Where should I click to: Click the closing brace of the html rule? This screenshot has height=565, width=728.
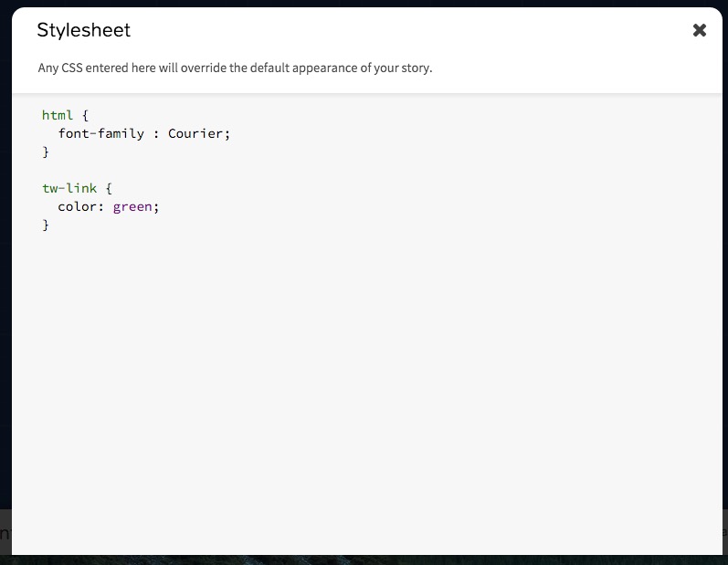(x=46, y=152)
